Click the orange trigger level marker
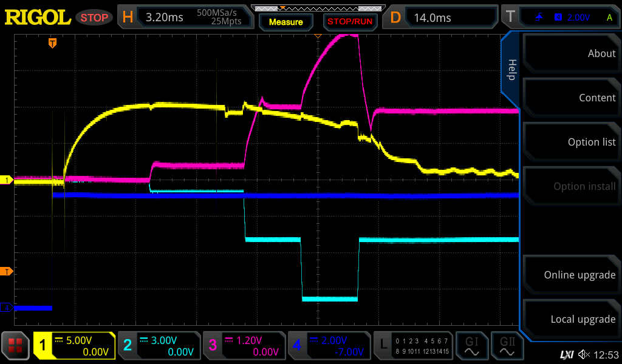The width and height of the screenshot is (622, 364). click(7, 271)
